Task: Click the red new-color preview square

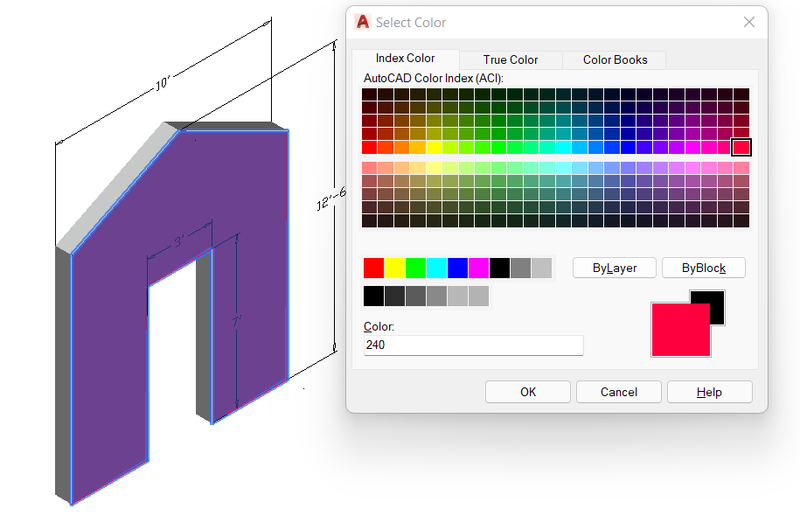Action: [x=681, y=330]
